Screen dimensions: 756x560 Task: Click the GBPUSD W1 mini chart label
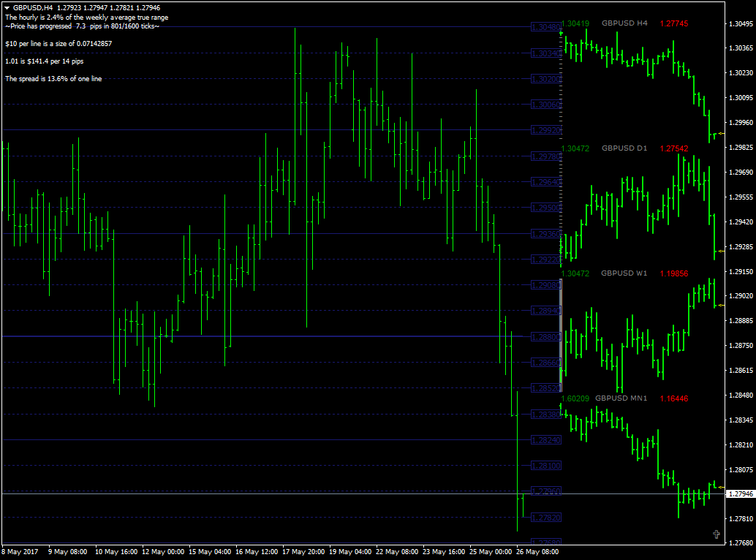[x=624, y=273]
